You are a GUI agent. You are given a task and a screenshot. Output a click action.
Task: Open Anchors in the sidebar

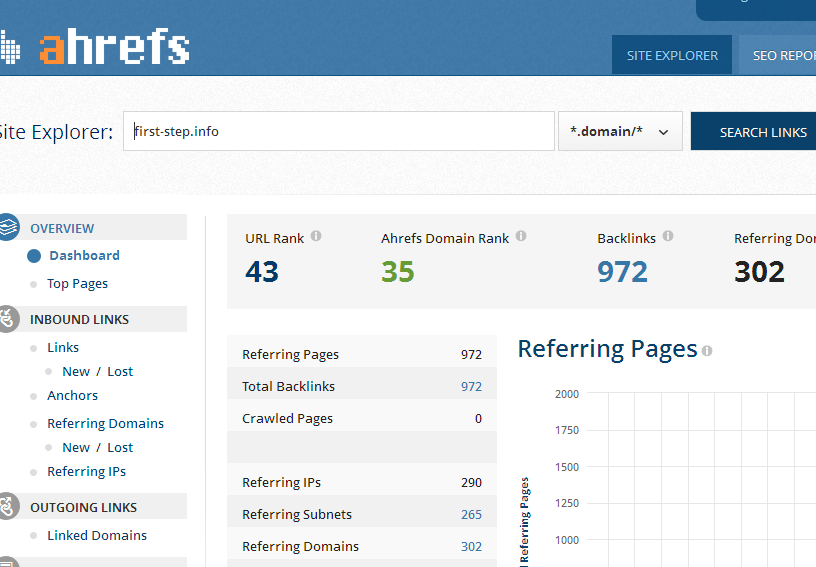[x=72, y=395]
